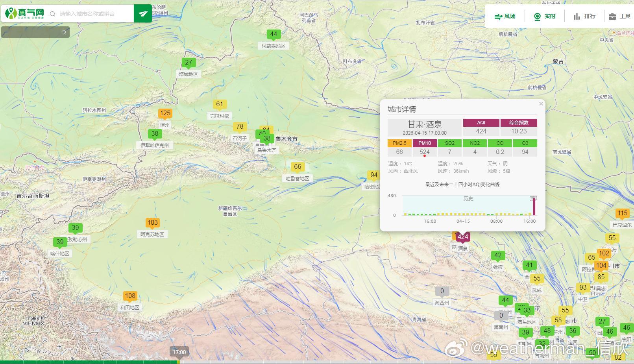
Task: Click the 125 博州 AQI marker
Action: click(165, 114)
